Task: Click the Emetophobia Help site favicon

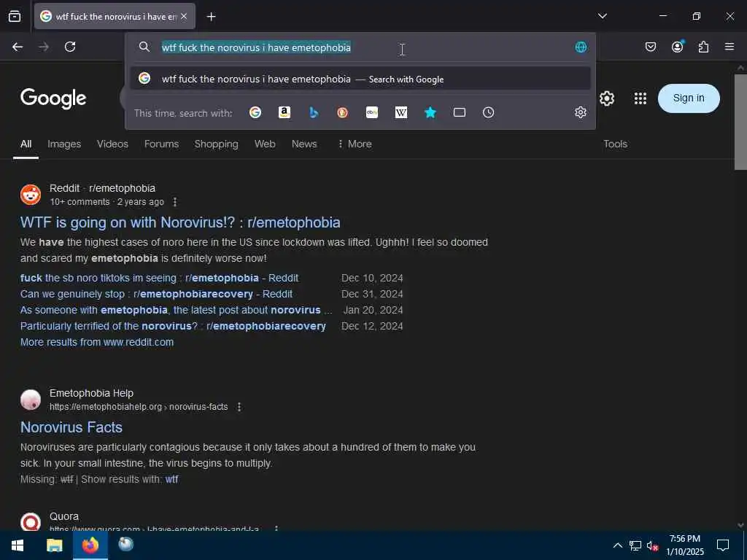Action: [31, 400]
